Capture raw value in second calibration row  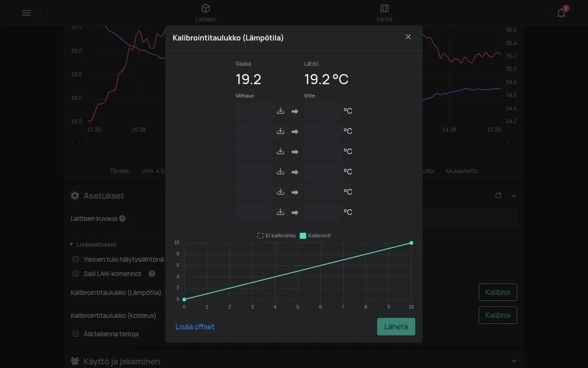pos(281,131)
